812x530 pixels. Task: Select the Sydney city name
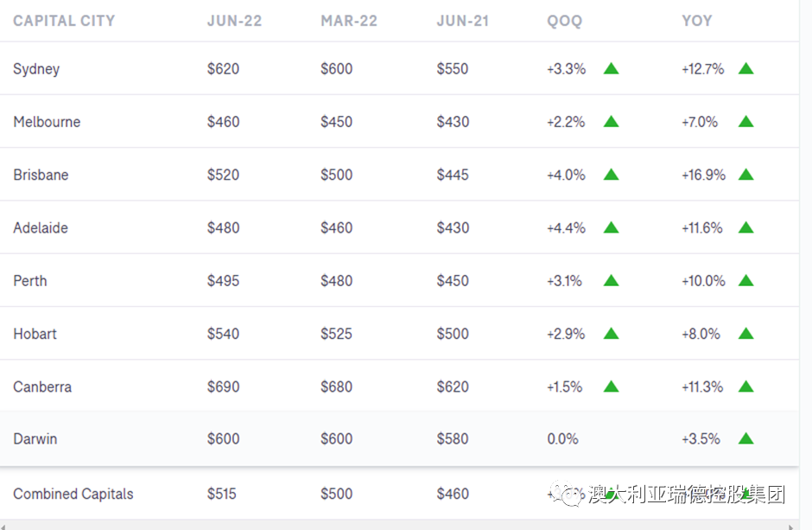click(36, 69)
